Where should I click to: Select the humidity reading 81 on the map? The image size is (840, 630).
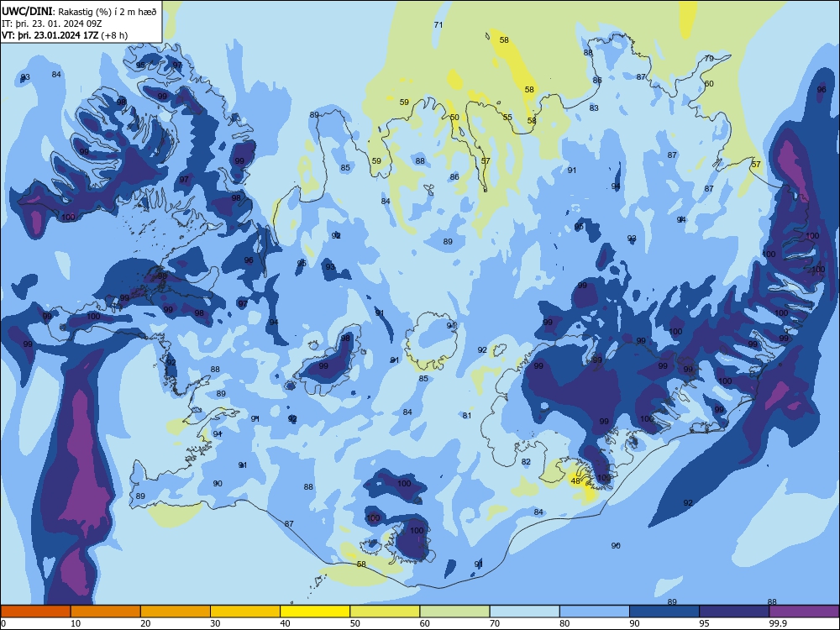click(466, 415)
